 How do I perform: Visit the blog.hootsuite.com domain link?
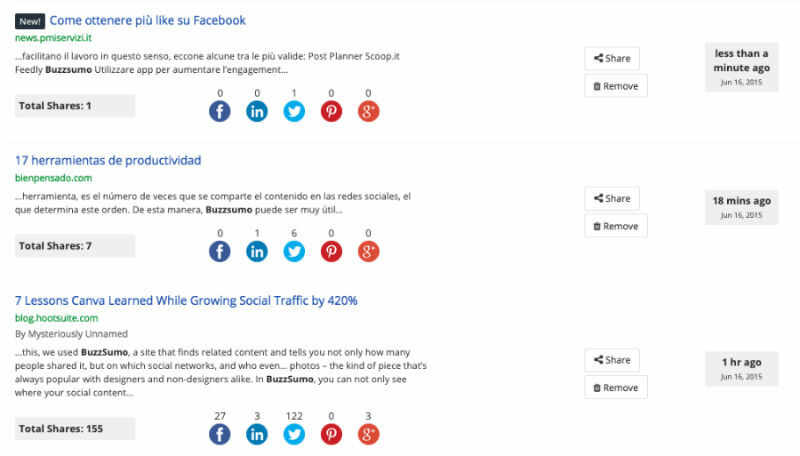click(56, 318)
